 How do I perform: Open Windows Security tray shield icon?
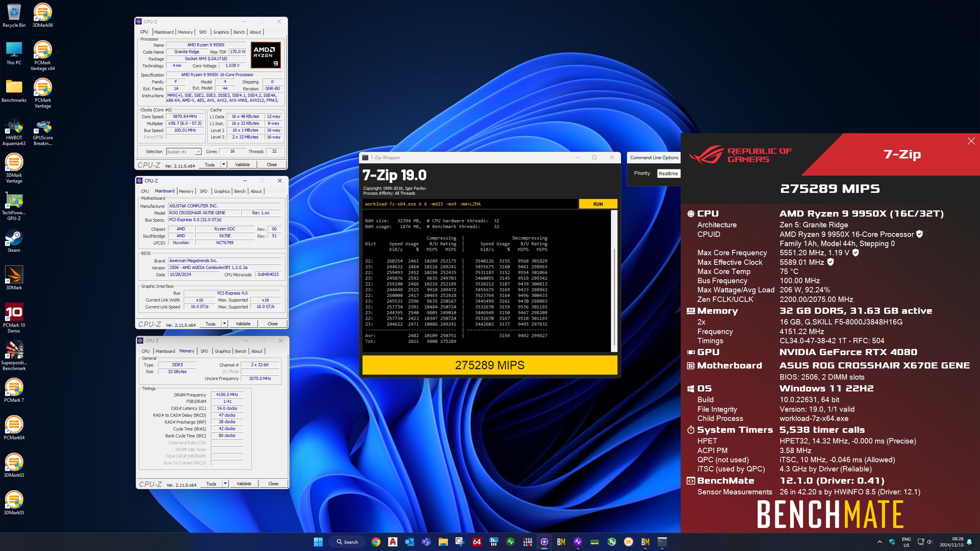[x=892, y=542]
